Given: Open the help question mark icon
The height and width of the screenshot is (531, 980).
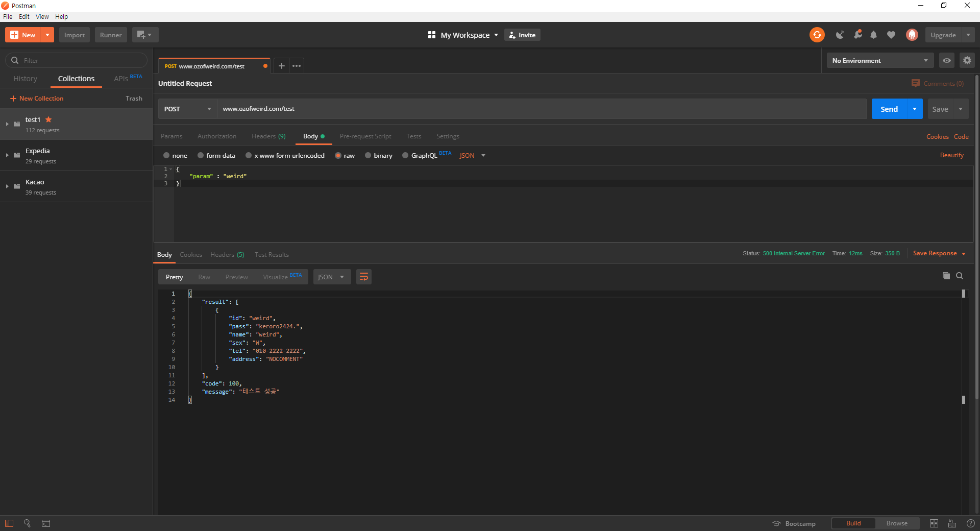Looking at the screenshot, I should (x=971, y=523).
